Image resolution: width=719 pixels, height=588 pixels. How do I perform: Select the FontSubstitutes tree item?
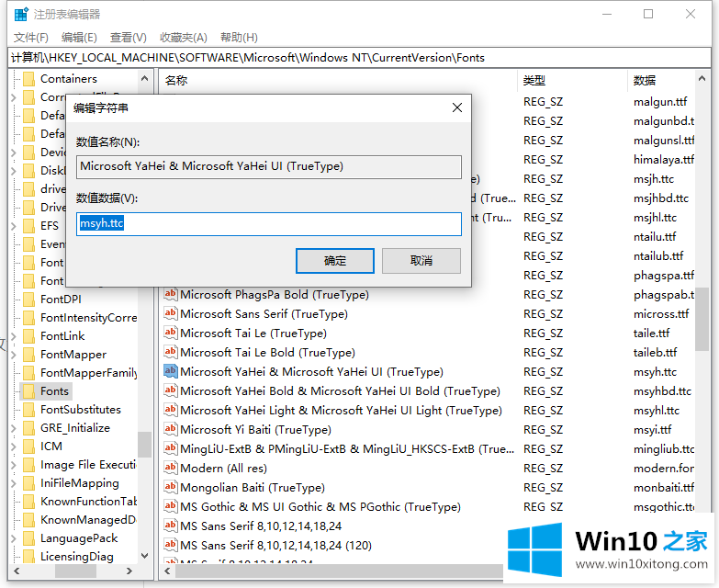point(81,409)
